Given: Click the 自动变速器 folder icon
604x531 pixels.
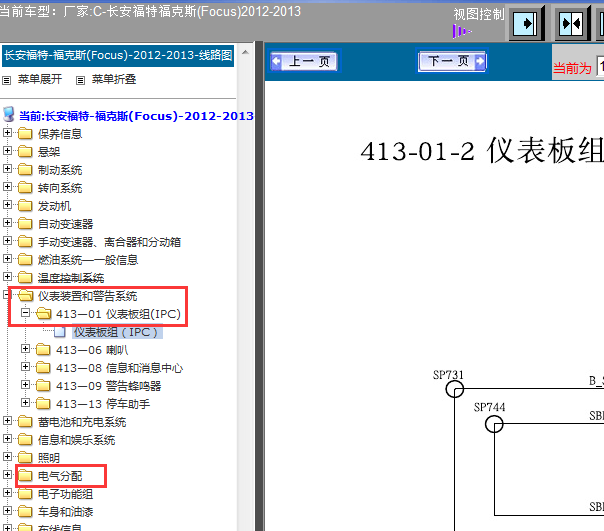Looking at the screenshot, I should (x=25, y=223).
